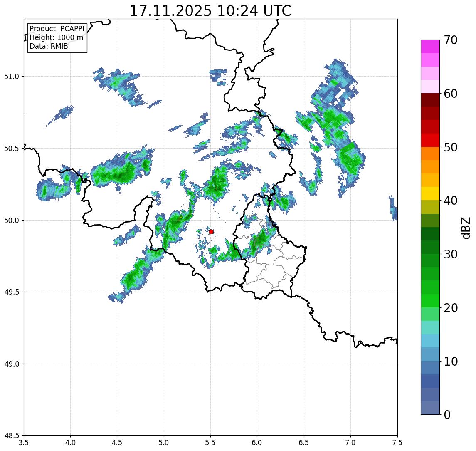Click latitude tick label 49.5
The image size is (476, 451).
[11, 292]
